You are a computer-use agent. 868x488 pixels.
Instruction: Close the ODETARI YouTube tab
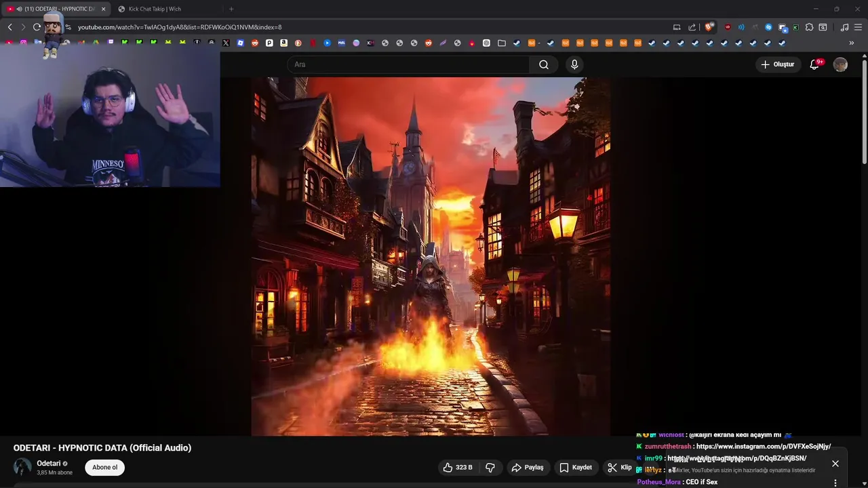click(x=103, y=9)
